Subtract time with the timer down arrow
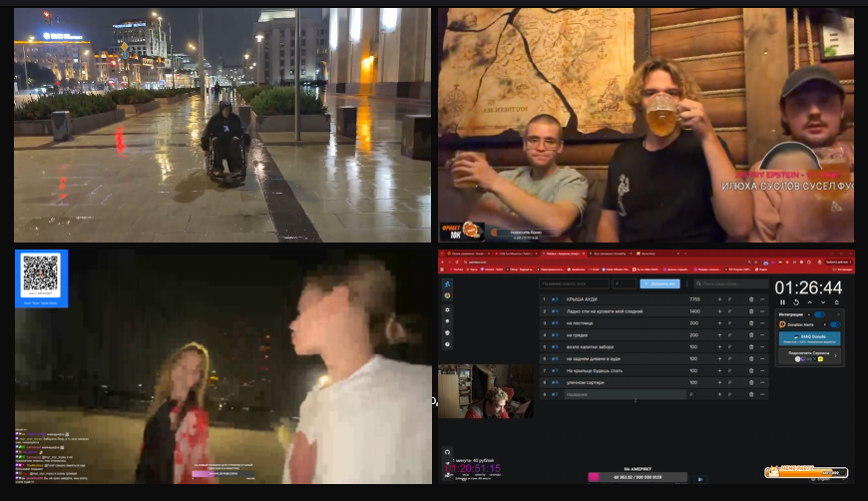868x501 pixels. click(823, 302)
